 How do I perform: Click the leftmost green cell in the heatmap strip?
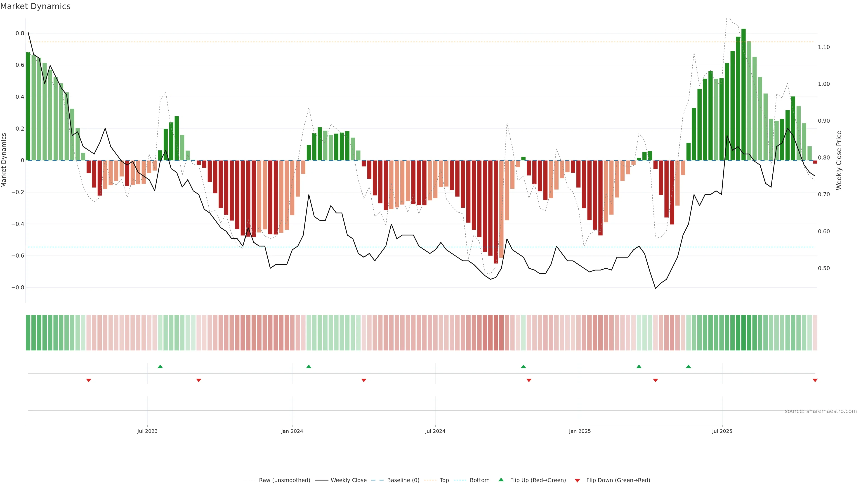click(28, 333)
